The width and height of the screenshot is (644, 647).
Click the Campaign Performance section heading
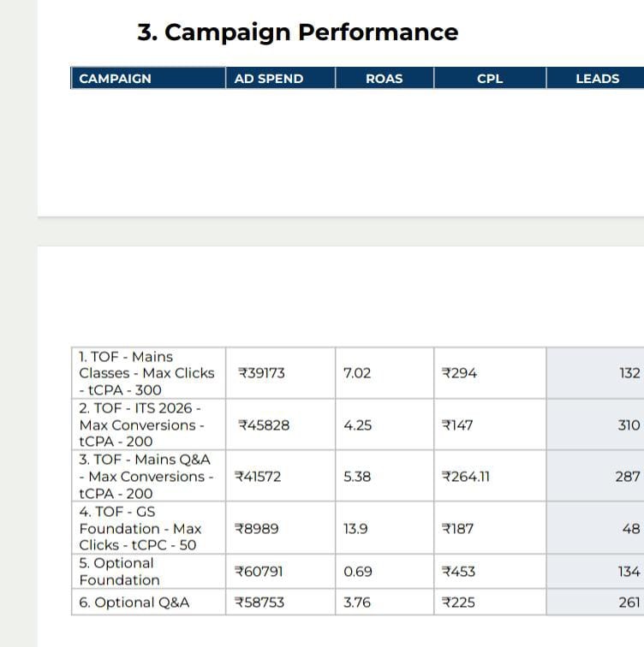tap(297, 33)
